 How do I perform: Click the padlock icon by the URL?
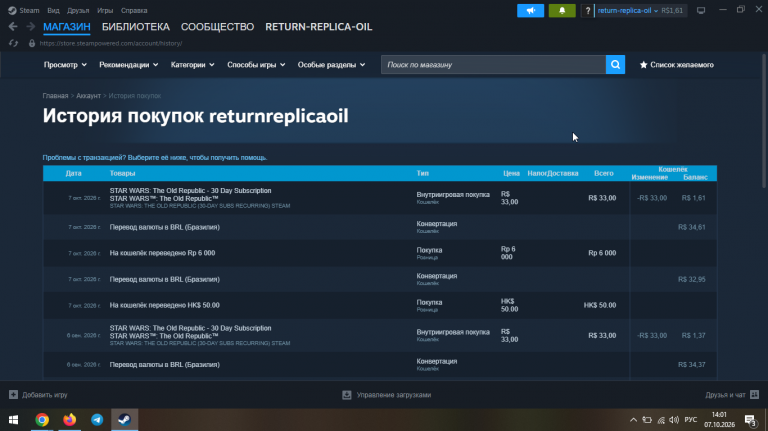[x=32, y=43]
